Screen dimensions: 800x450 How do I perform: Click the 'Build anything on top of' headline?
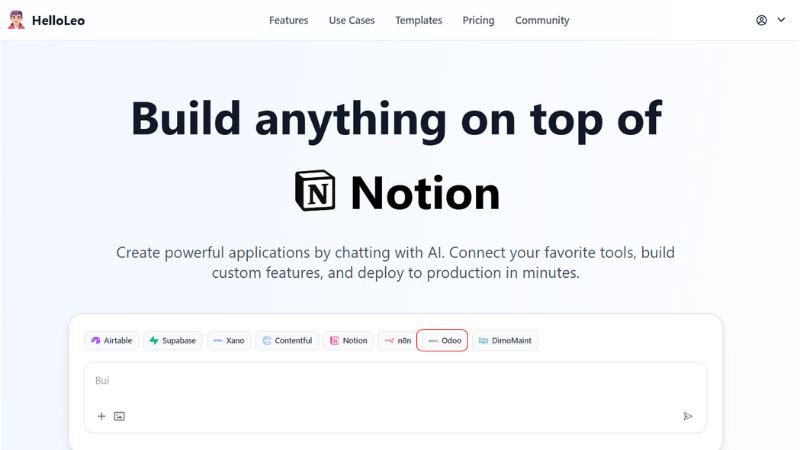[396, 120]
